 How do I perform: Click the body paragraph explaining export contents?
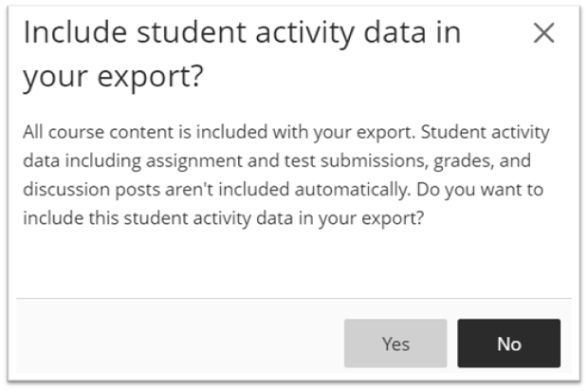click(x=286, y=175)
